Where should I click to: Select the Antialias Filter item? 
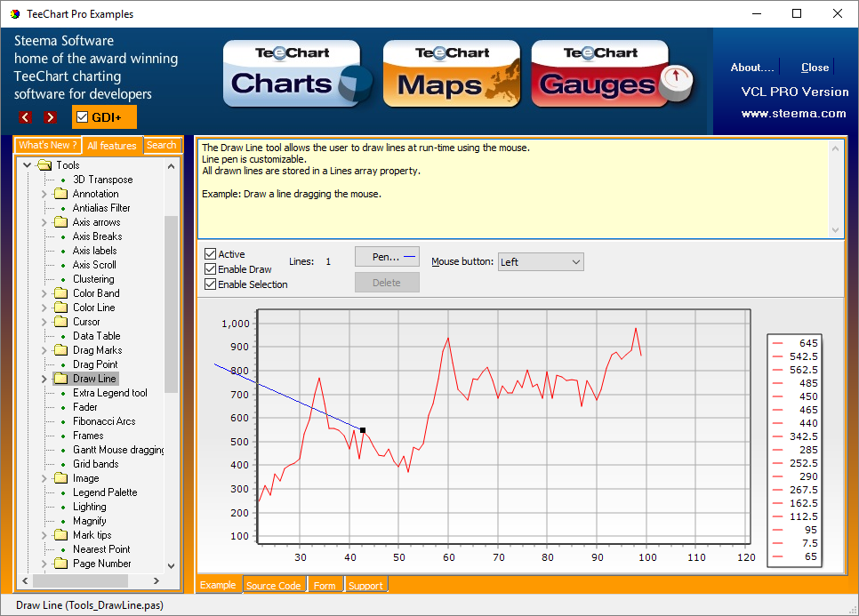tap(101, 208)
